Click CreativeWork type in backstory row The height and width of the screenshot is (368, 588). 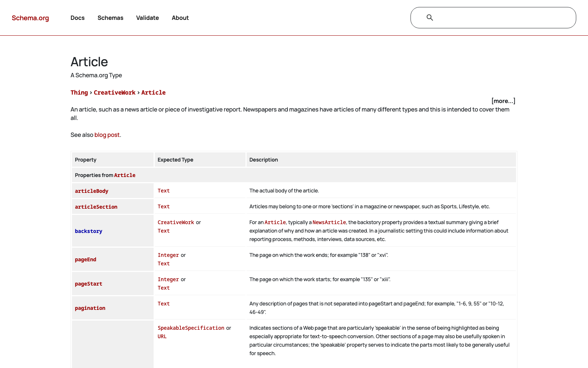[176, 222]
